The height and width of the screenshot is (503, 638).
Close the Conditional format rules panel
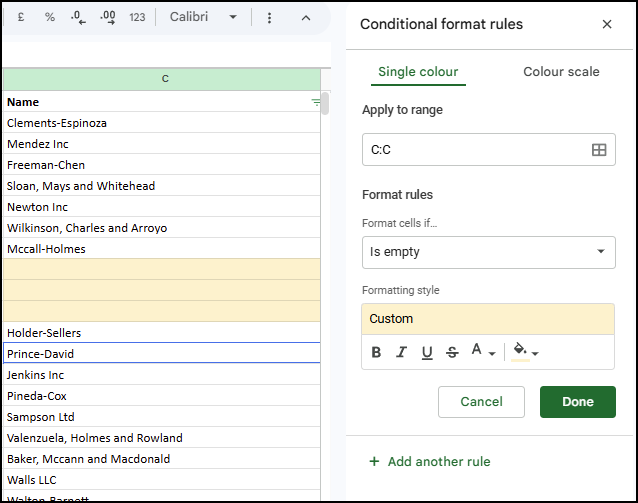click(607, 24)
